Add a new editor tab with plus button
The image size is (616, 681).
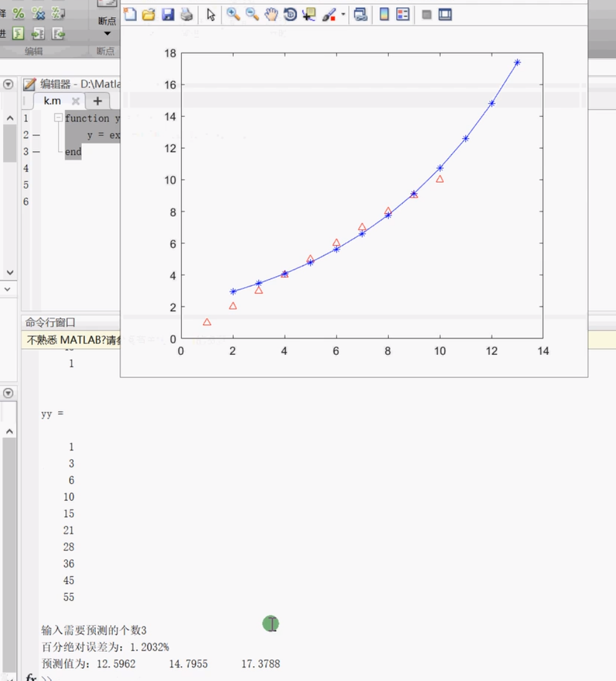(x=98, y=101)
